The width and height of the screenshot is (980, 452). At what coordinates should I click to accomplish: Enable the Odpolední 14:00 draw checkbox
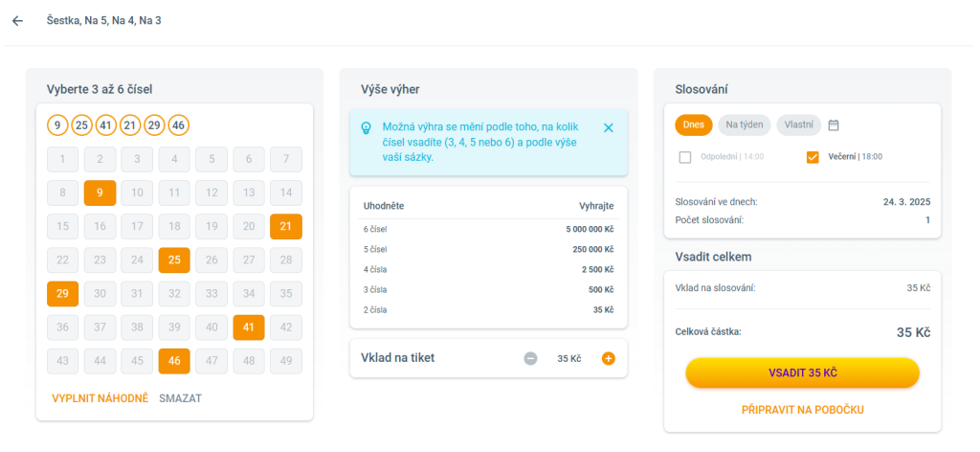(x=685, y=157)
